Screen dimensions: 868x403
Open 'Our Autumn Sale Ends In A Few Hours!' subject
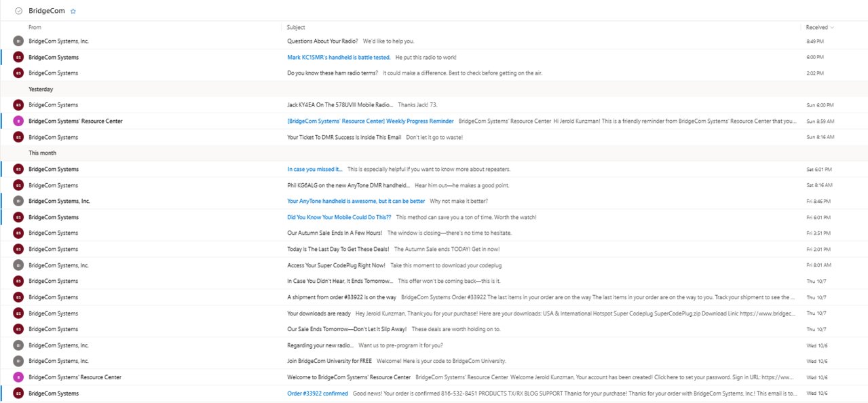(334, 233)
